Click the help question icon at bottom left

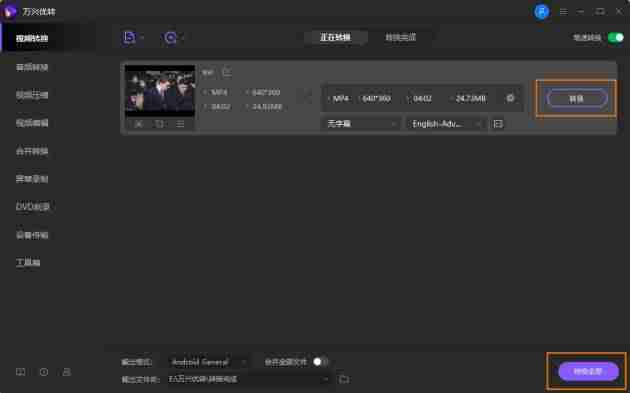pos(44,372)
